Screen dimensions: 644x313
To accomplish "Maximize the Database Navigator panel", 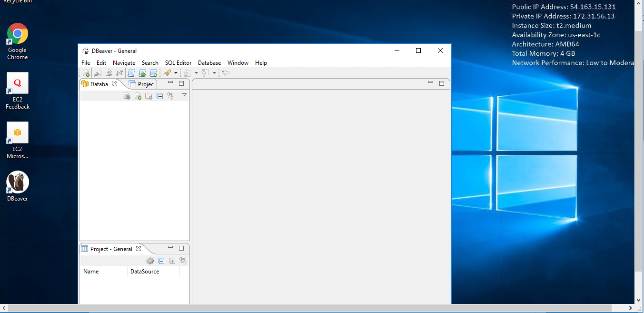I will click(x=181, y=83).
